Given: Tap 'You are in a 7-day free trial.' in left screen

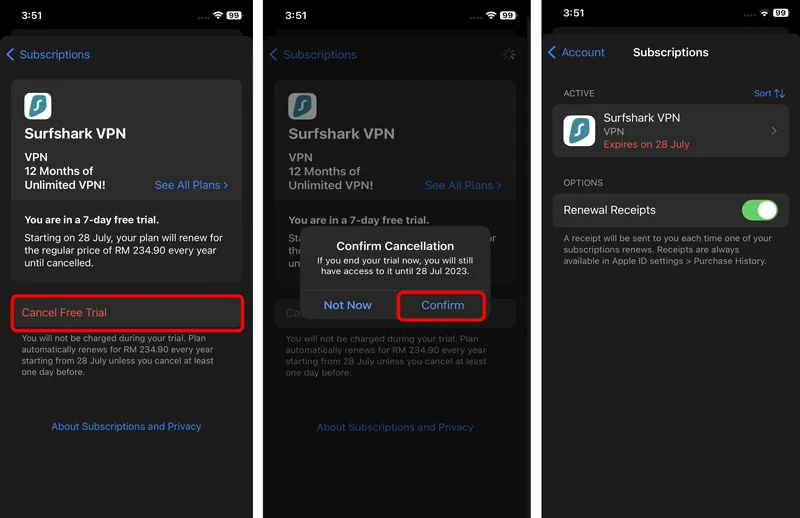Looking at the screenshot, I should (x=92, y=220).
